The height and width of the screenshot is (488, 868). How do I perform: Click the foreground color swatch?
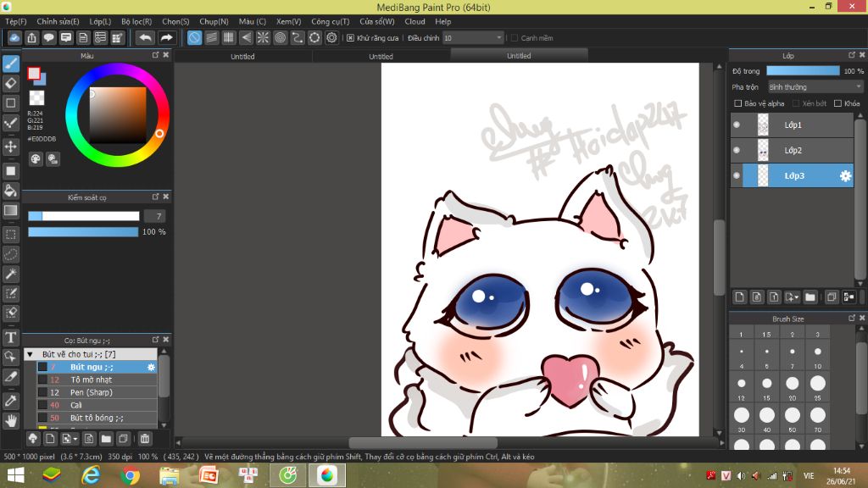pyautogui.click(x=34, y=74)
